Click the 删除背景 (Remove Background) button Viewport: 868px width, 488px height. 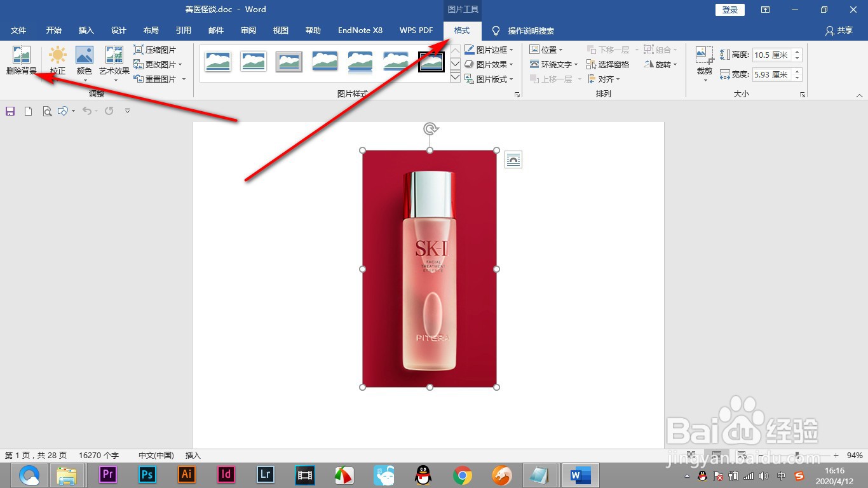pyautogui.click(x=22, y=60)
